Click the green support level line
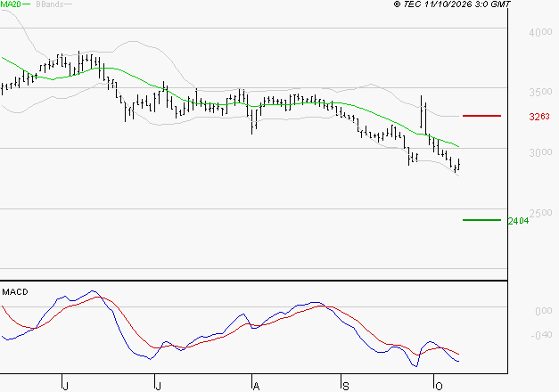Image resolution: width=559 pixels, height=392 pixels. (x=481, y=220)
